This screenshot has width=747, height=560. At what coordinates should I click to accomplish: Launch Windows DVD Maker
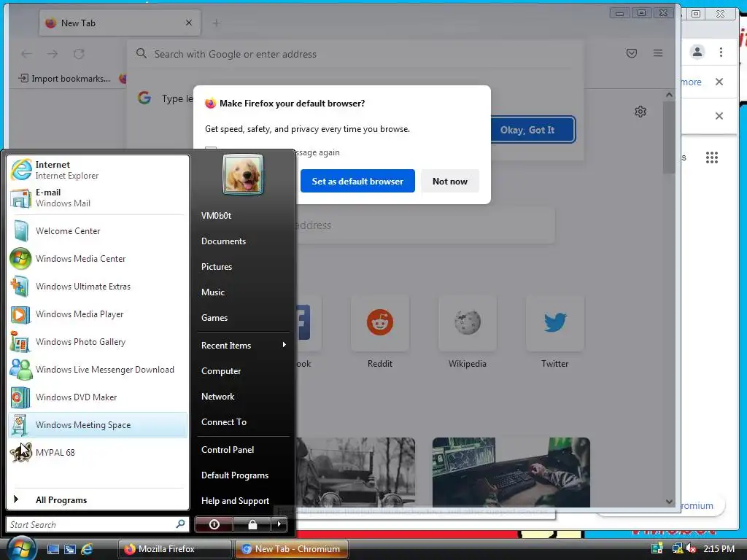coord(98,397)
